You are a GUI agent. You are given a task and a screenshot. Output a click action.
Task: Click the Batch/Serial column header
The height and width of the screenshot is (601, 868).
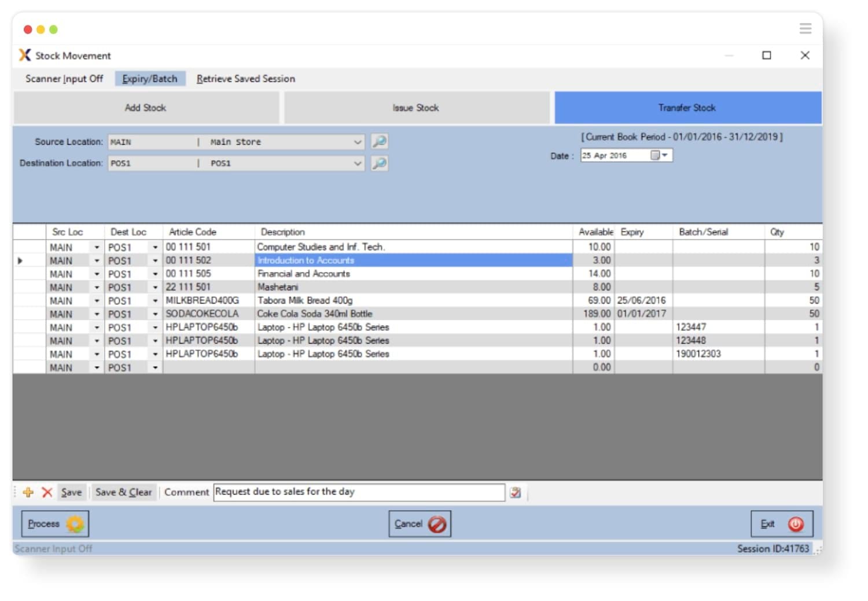coord(718,232)
